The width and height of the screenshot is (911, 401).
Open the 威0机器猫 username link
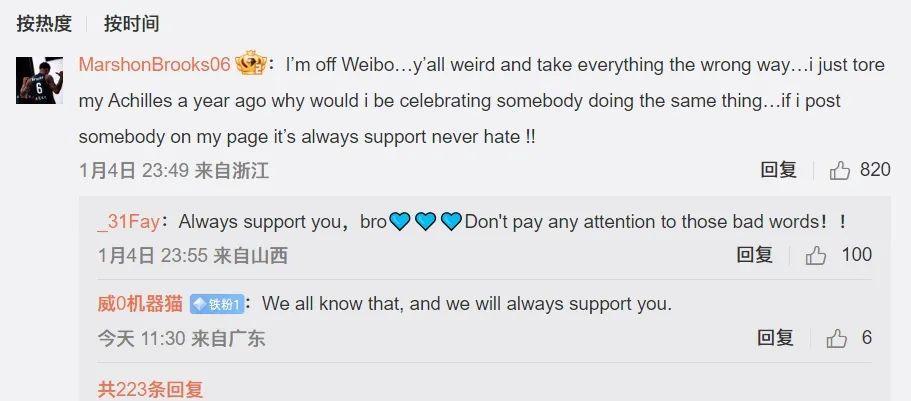point(140,304)
